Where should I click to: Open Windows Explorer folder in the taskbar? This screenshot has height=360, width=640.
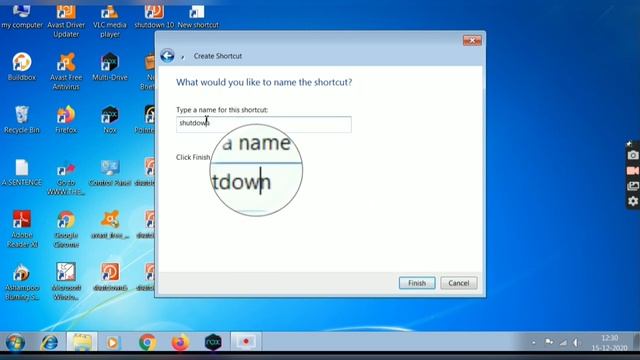82,342
